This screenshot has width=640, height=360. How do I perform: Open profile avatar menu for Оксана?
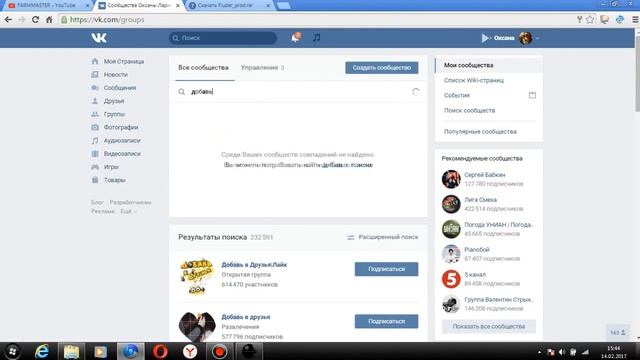point(526,38)
